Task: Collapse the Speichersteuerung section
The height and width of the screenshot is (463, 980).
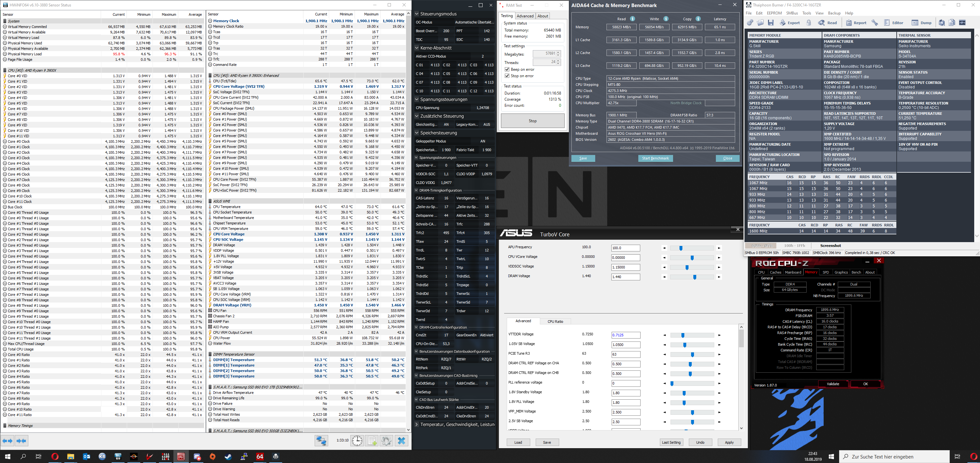Action: coord(417,133)
